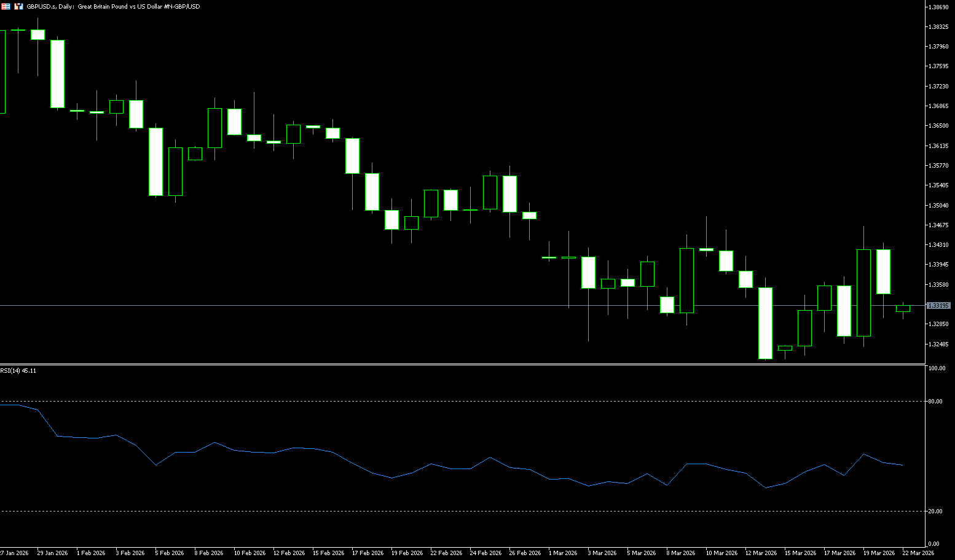The width and height of the screenshot is (955, 560).
Task: Click the RSI 80.00 level label
Action: pos(935,402)
